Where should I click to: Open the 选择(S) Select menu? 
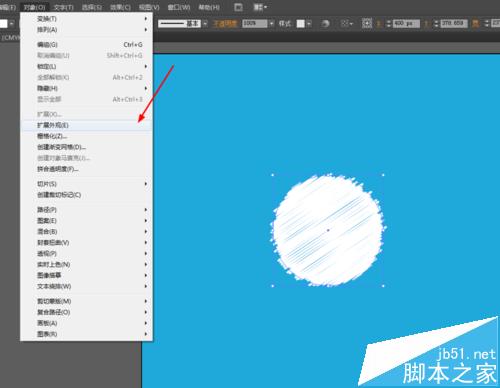[92, 7]
